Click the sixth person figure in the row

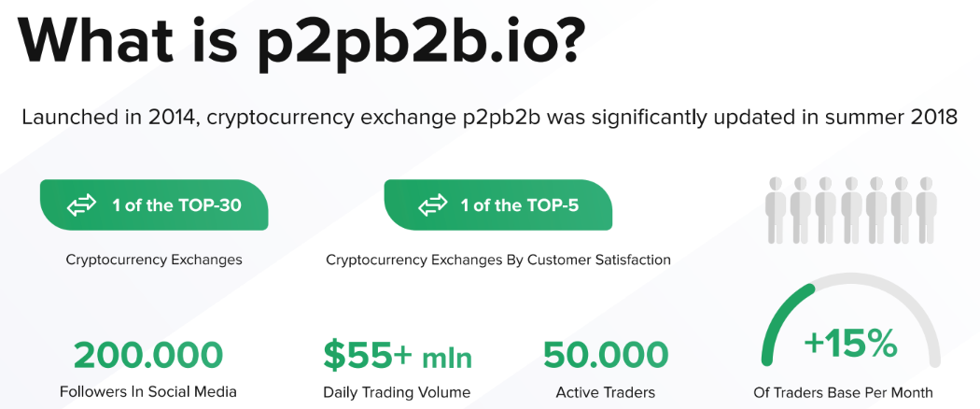[x=902, y=210]
